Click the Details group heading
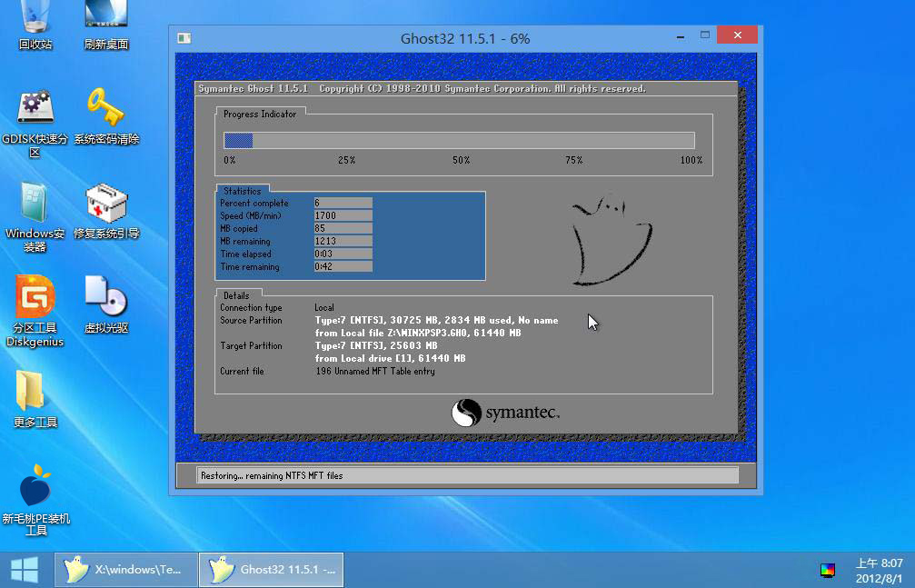 236,295
